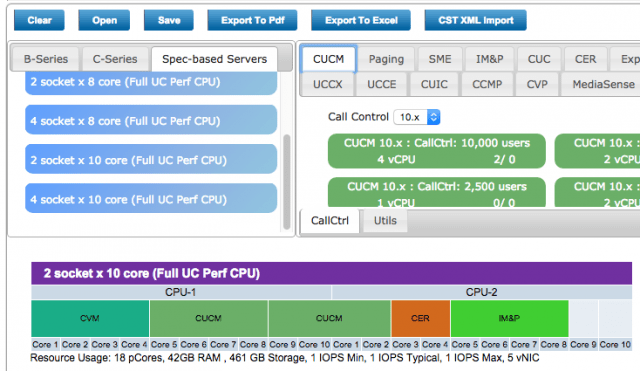Save the current server layout
The height and width of the screenshot is (371, 640).
(169, 20)
